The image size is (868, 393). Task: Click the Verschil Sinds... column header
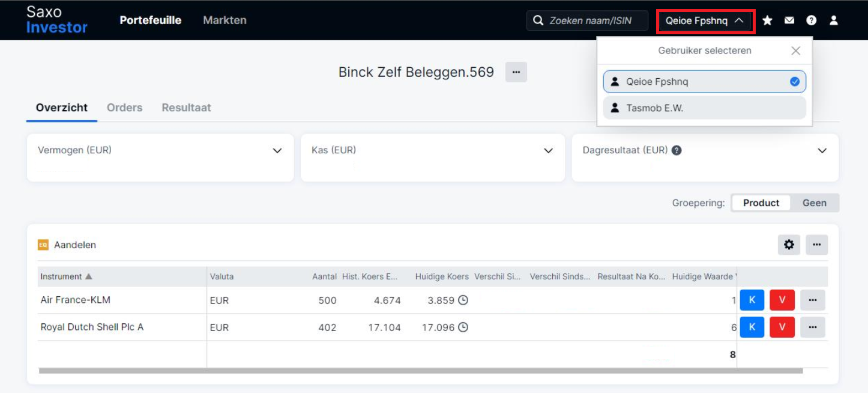[x=560, y=276]
